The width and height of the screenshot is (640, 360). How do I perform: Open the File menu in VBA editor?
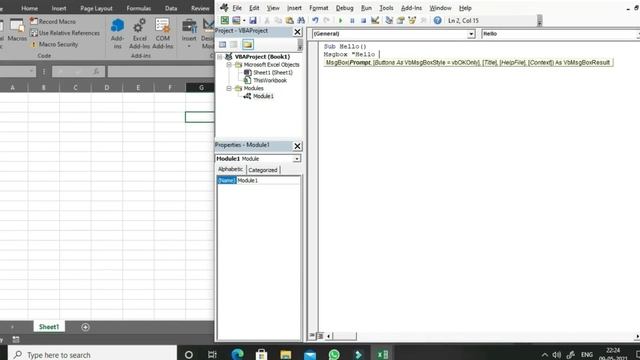click(x=237, y=8)
